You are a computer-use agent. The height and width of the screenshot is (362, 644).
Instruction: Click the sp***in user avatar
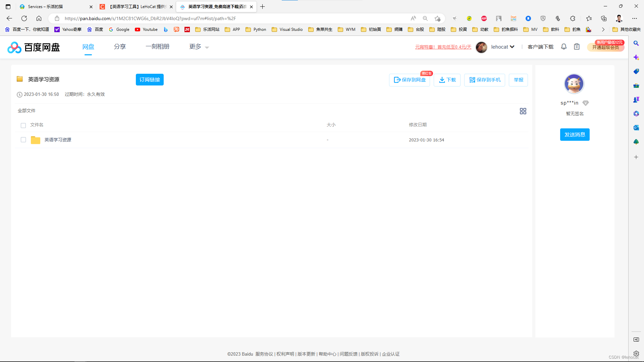pyautogui.click(x=574, y=84)
